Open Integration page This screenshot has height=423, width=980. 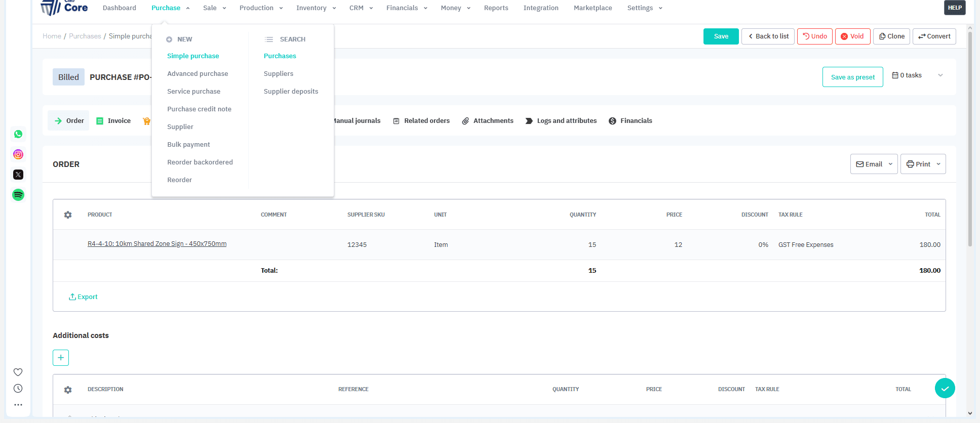541,8
